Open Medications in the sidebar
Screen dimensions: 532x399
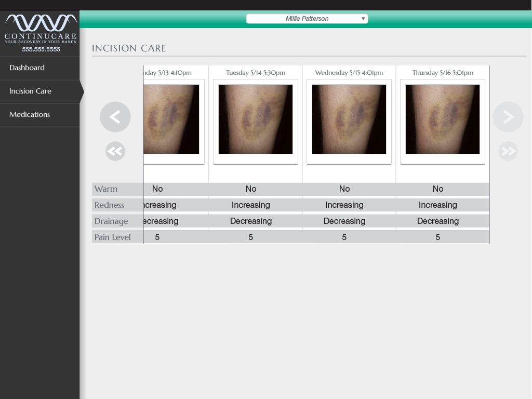click(39, 115)
